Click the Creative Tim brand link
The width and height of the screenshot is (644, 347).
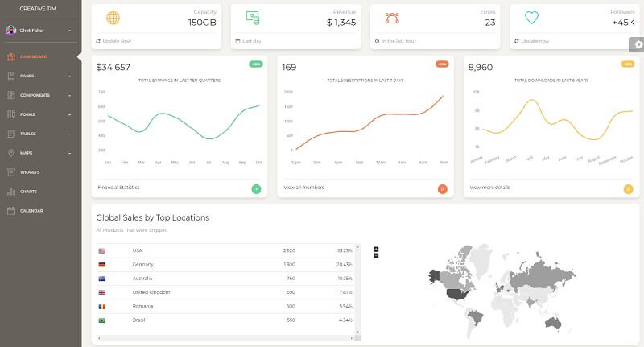pyautogui.click(x=39, y=7)
